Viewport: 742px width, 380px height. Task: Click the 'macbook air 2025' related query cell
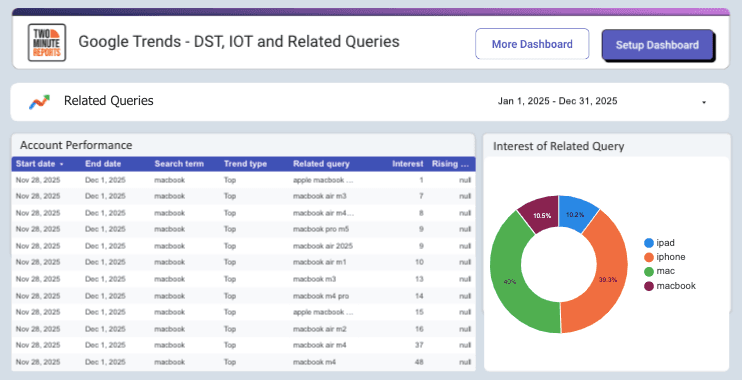(323, 246)
